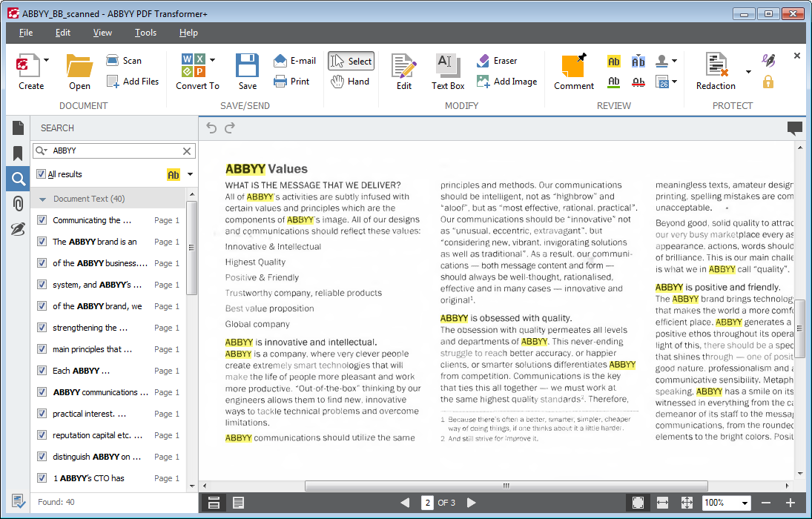Select the Text Box tool
The width and height of the screenshot is (812, 519).
448,72
